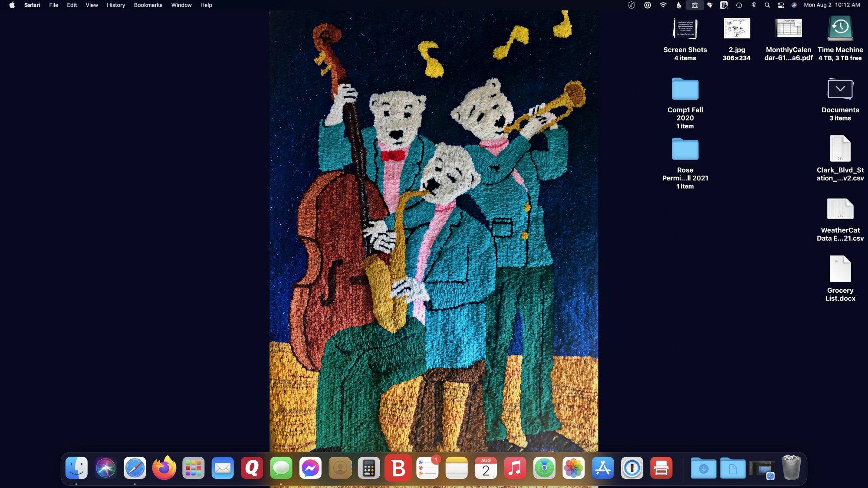Open the Help menu

(x=206, y=5)
